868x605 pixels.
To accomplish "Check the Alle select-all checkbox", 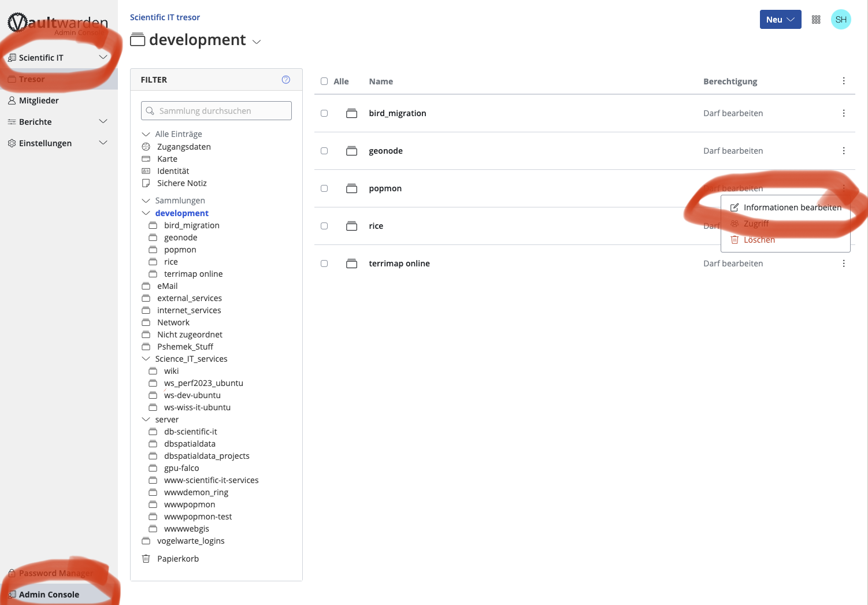I will tap(324, 81).
